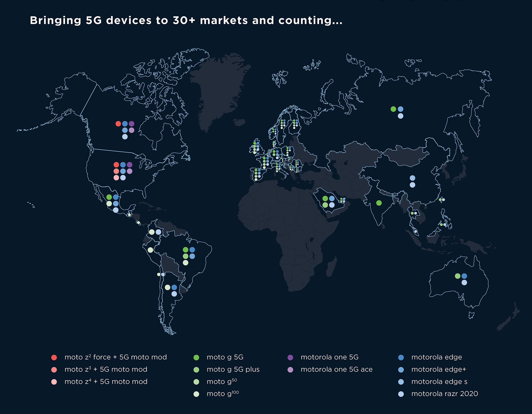
Task: Click the red dot over Canada
Action: 118,124
